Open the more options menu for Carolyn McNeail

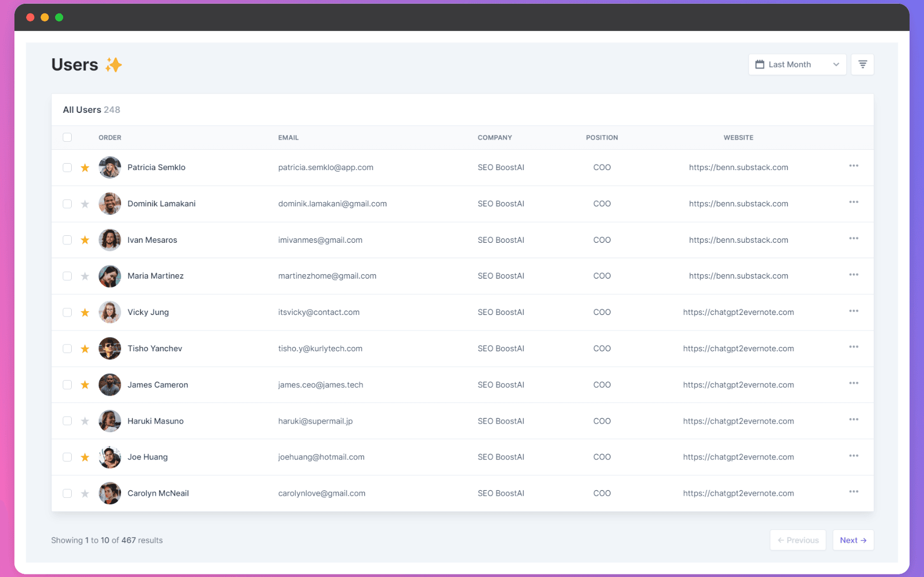(853, 491)
